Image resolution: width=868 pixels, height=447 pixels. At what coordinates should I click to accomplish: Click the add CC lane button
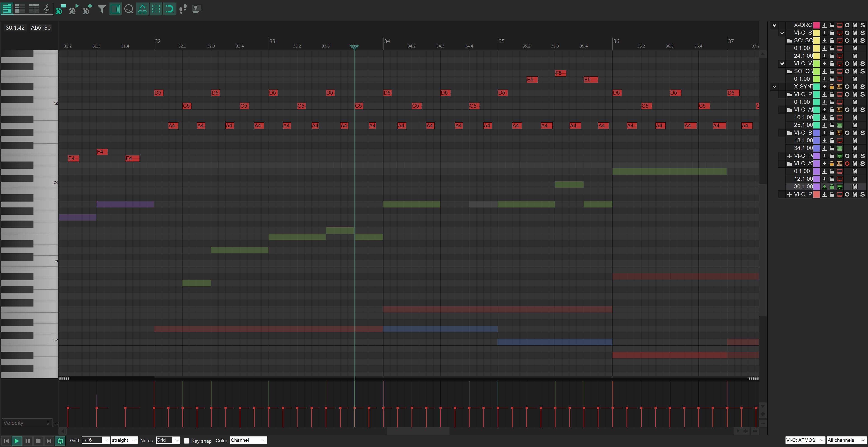point(56,425)
